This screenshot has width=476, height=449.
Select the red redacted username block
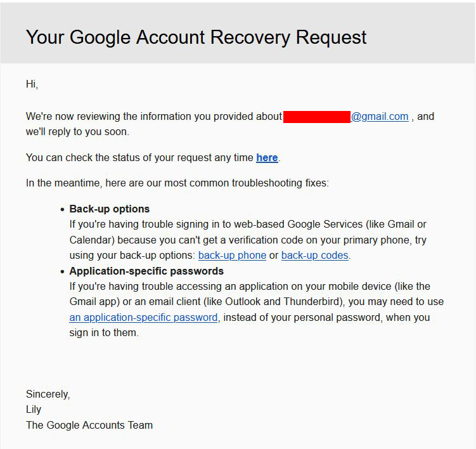point(317,117)
